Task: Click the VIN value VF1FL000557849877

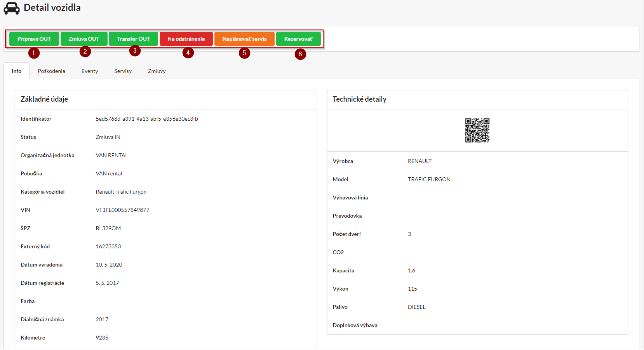Action: coord(122,210)
